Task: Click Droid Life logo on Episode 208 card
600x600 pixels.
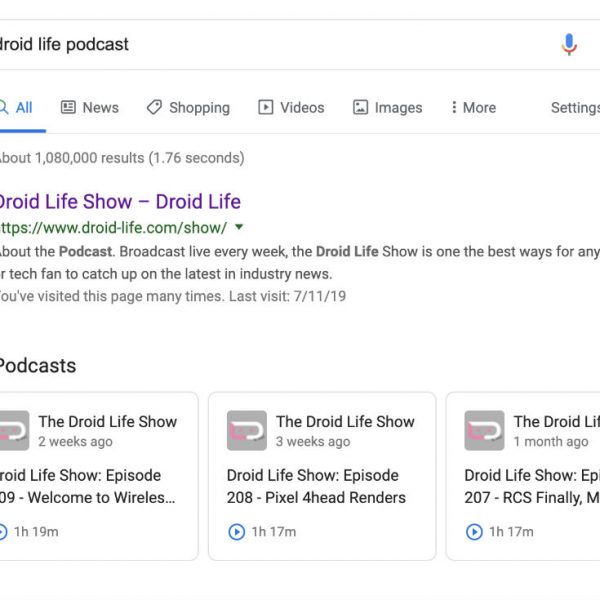Action: tap(246, 431)
